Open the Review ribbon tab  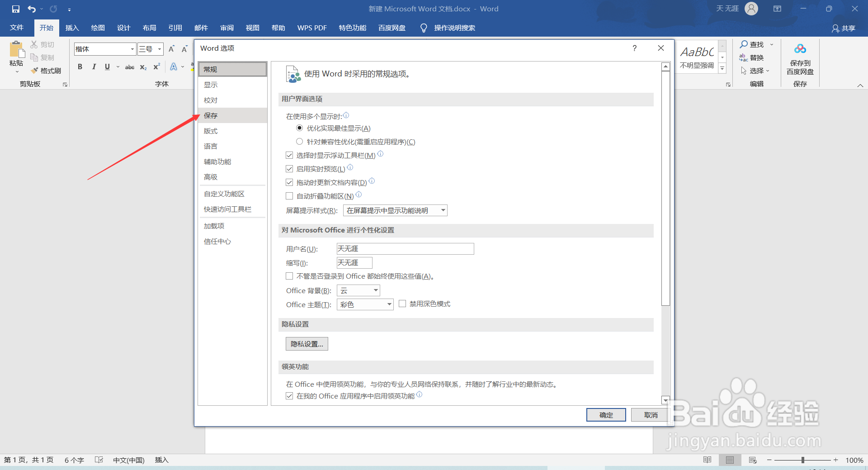(227, 28)
